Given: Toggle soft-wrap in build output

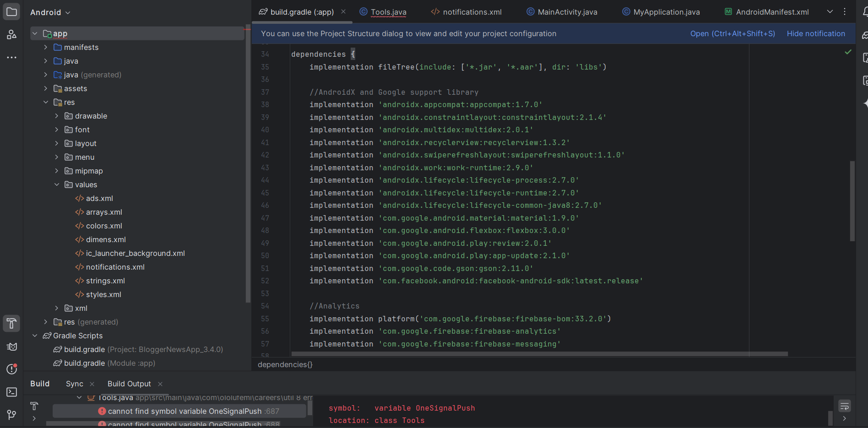Looking at the screenshot, I should (844, 406).
